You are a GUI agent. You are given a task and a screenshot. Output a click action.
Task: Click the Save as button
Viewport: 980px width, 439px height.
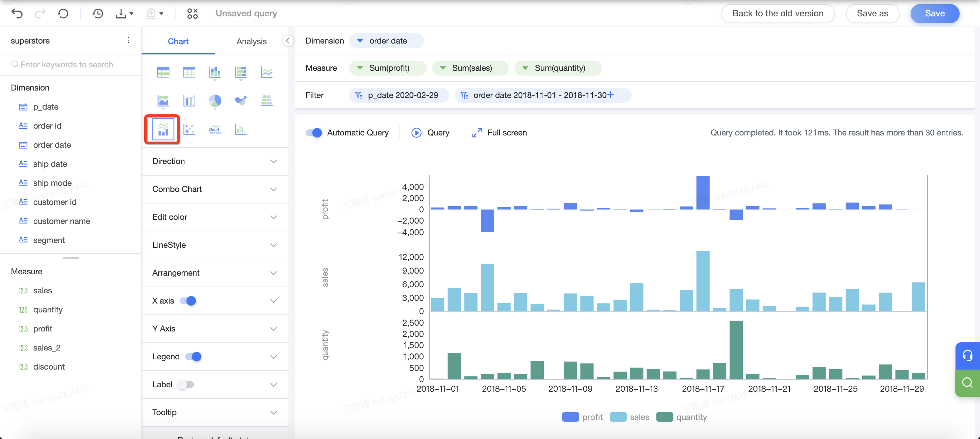pyautogui.click(x=872, y=13)
